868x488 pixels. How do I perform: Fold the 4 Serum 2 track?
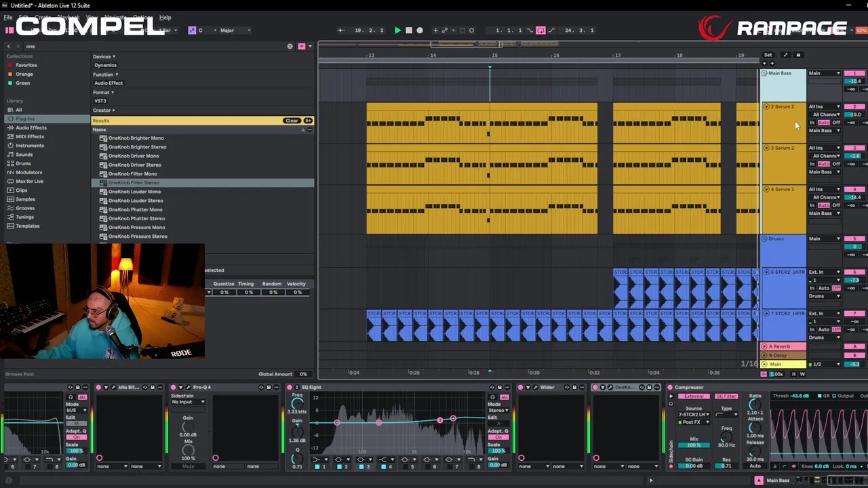(x=766, y=189)
